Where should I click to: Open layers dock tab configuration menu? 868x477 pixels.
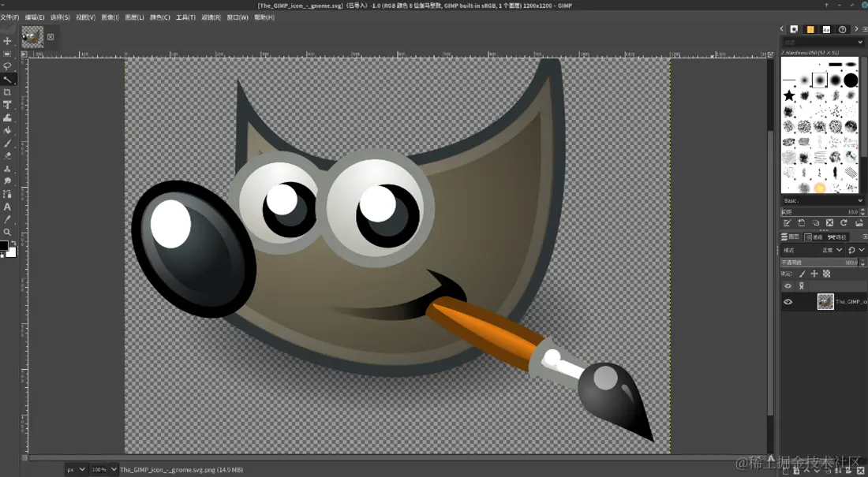(865, 237)
